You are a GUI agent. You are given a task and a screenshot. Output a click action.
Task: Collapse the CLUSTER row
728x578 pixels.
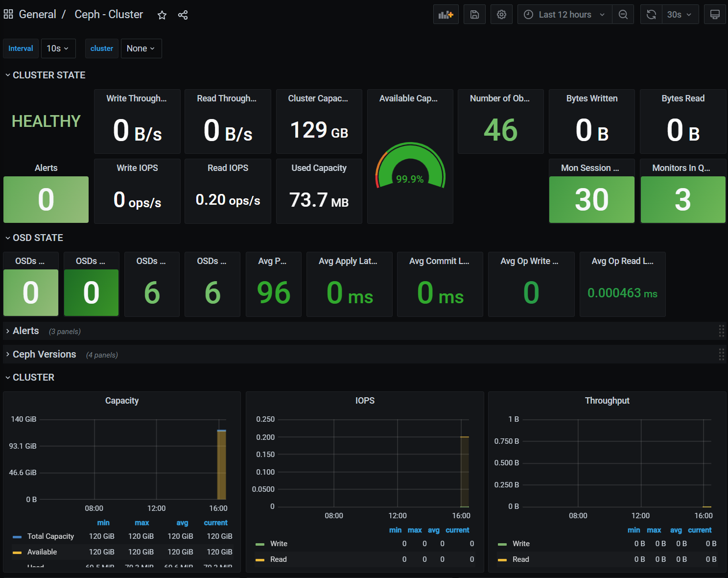29,377
